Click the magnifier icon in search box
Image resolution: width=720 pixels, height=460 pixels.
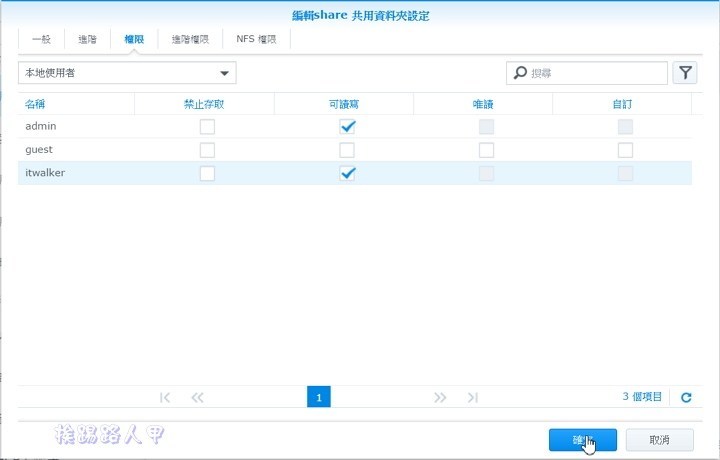tap(520, 73)
